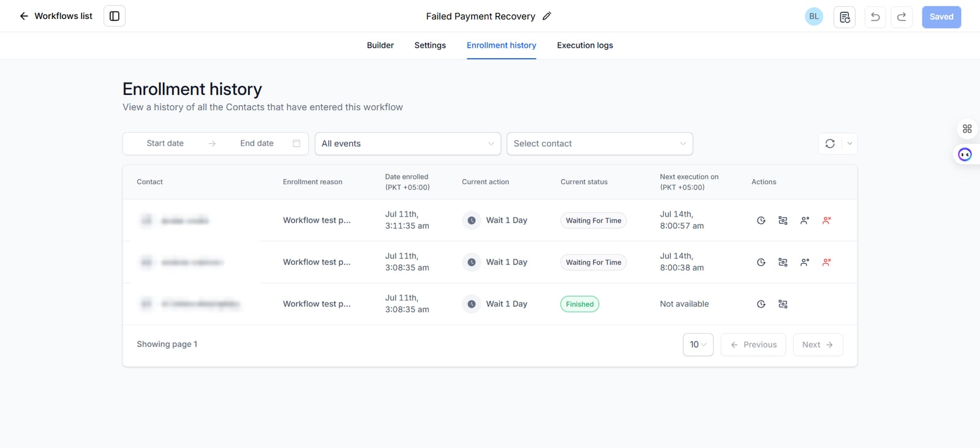Screen dimensions: 980x448
Task: Open the apps grid side widget
Action: (x=967, y=129)
